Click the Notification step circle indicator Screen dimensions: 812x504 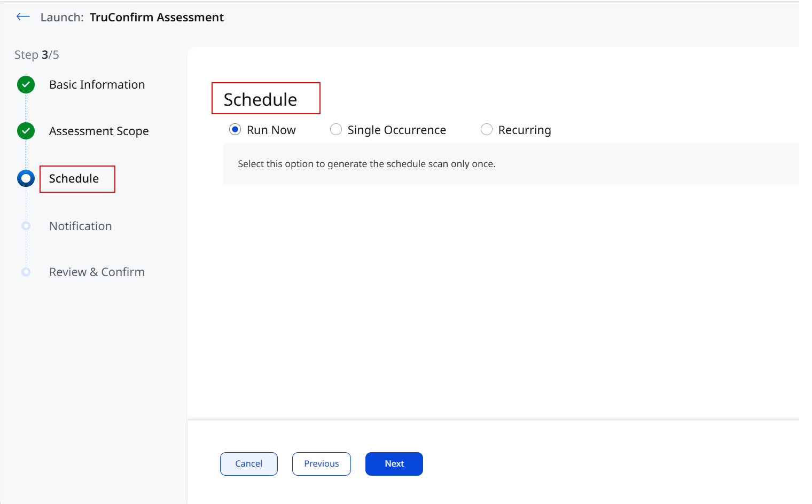[x=26, y=226]
